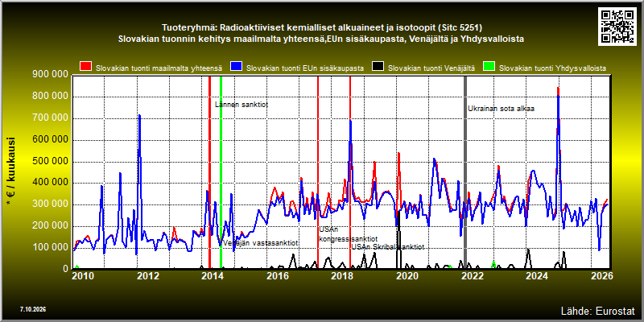The width and height of the screenshot is (644, 322).
Task: Click the QR code in the corner
Action: point(618,26)
